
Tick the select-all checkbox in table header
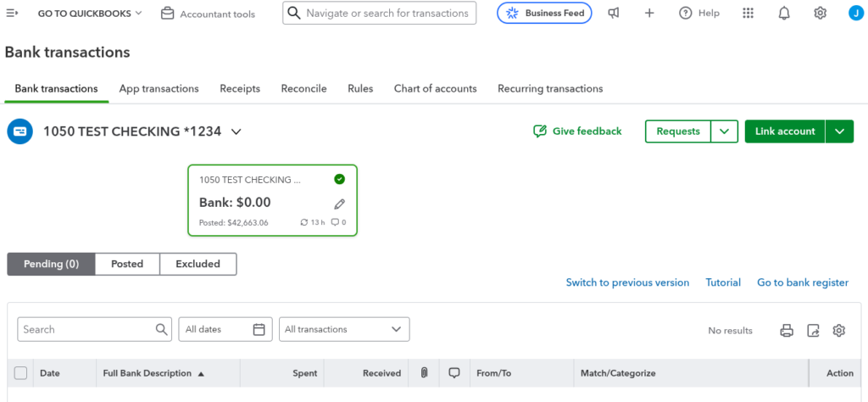click(x=20, y=373)
